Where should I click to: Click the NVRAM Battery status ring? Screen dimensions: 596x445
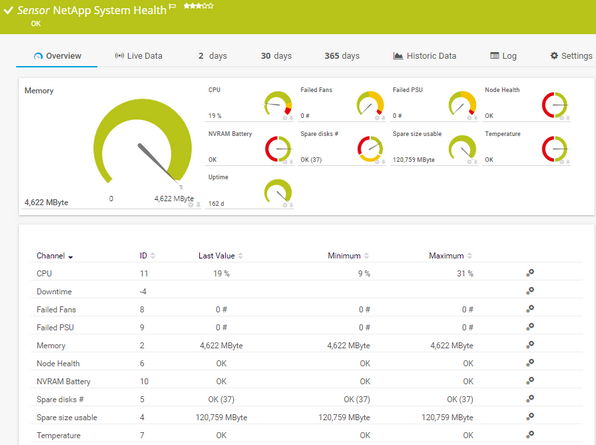[278, 149]
